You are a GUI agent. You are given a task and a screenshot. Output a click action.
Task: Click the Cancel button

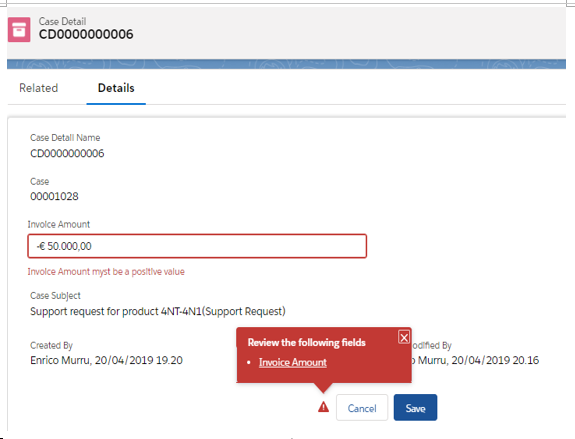tap(362, 407)
